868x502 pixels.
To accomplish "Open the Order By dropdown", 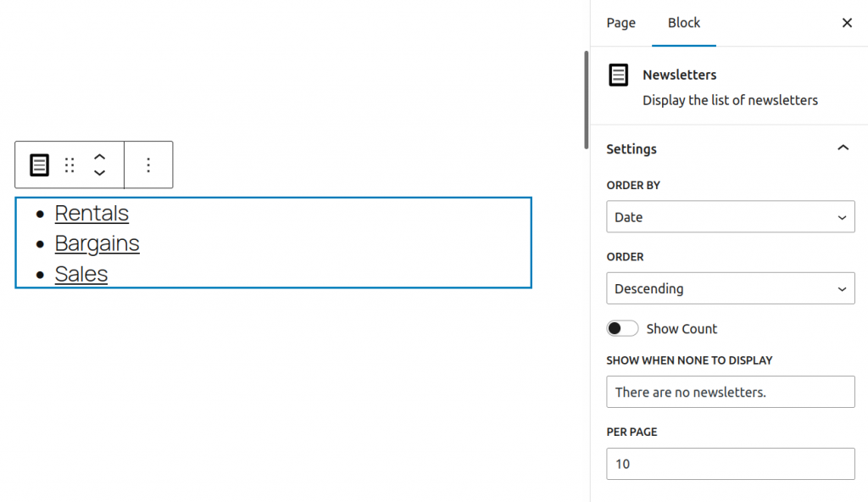I will (x=730, y=217).
